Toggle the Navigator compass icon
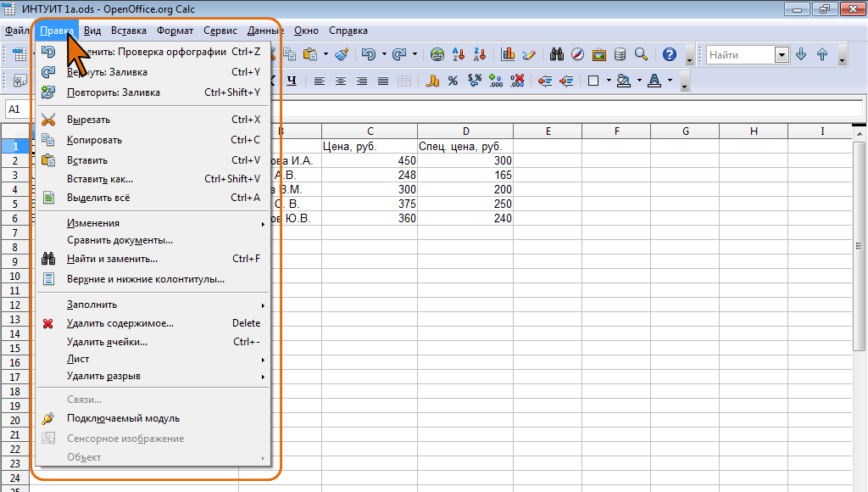 (x=577, y=54)
